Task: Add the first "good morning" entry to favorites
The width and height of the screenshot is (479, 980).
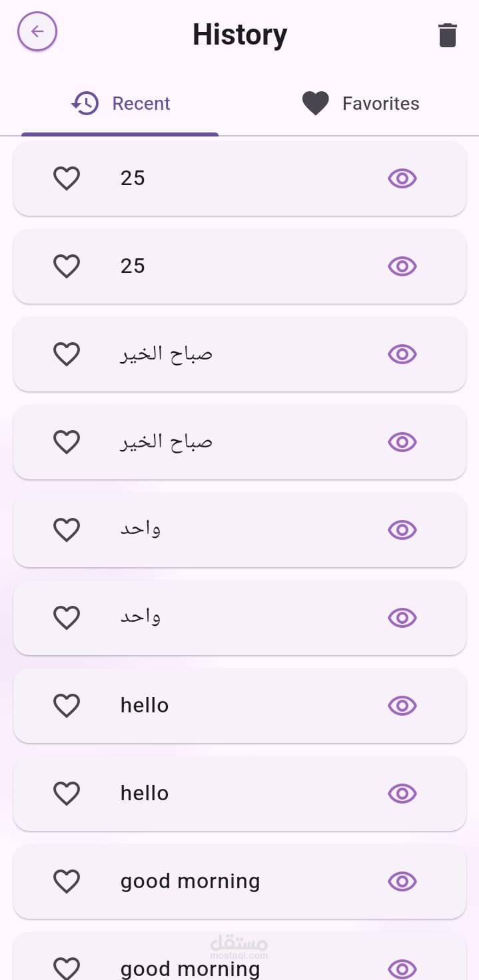Action: (x=67, y=881)
